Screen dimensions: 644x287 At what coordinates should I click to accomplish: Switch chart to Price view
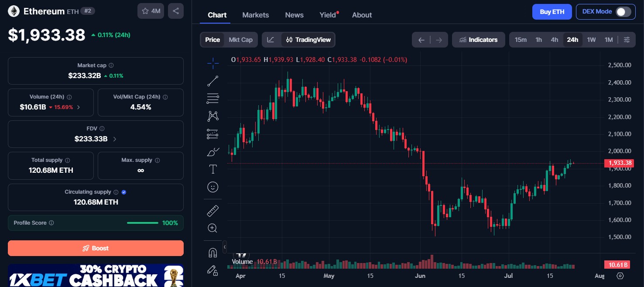point(212,40)
